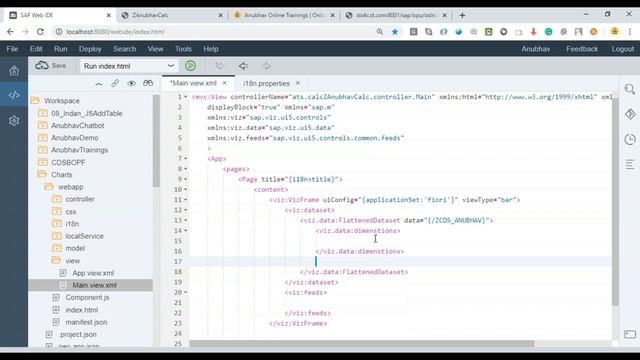The width and height of the screenshot is (640, 360).
Task: Switch to Anubhav Online Trainings browser tab
Action: [x=284, y=15]
